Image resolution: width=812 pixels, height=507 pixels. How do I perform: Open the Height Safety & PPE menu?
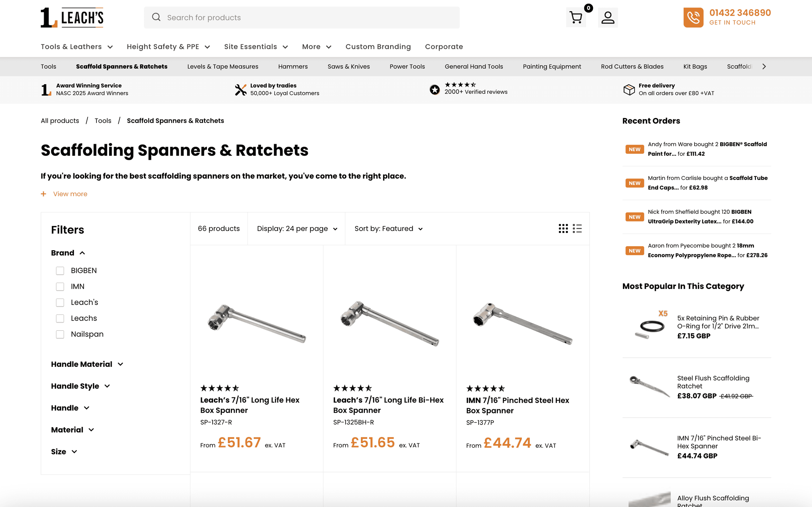(x=168, y=47)
